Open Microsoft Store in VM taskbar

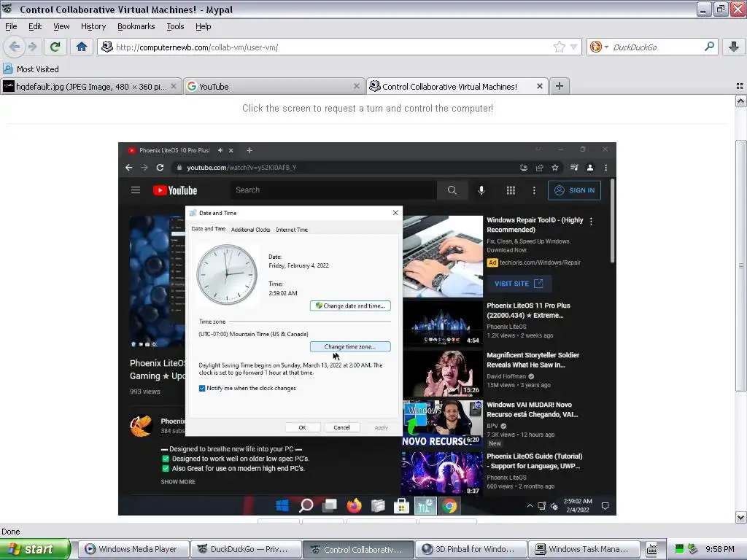(401, 505)
